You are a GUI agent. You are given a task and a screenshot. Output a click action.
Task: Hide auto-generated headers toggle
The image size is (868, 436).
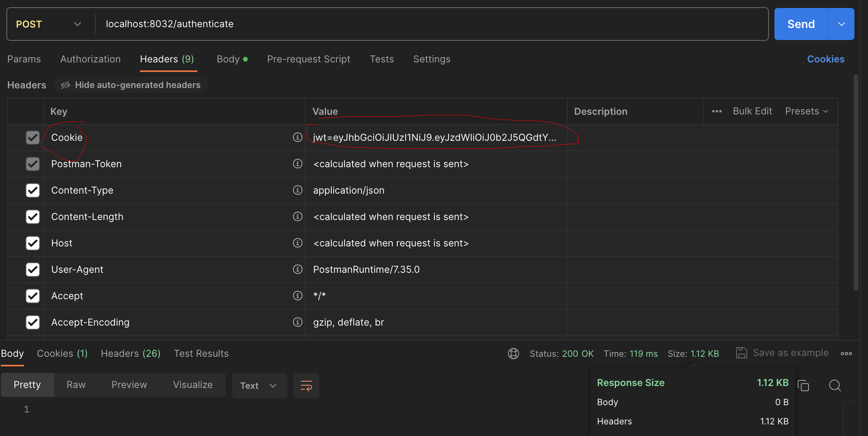click(x=131, y=85)
